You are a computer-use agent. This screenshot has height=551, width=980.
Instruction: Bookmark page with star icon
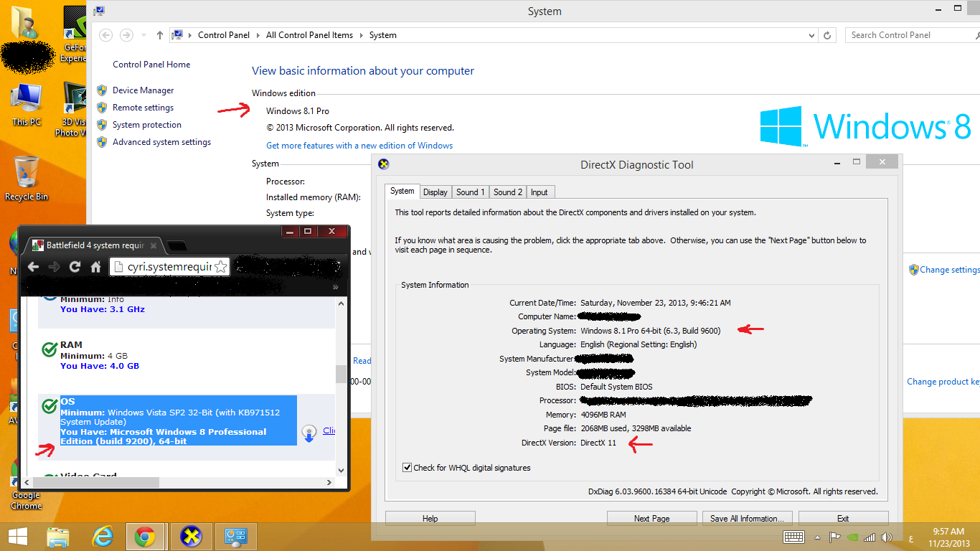click(221, 267)
